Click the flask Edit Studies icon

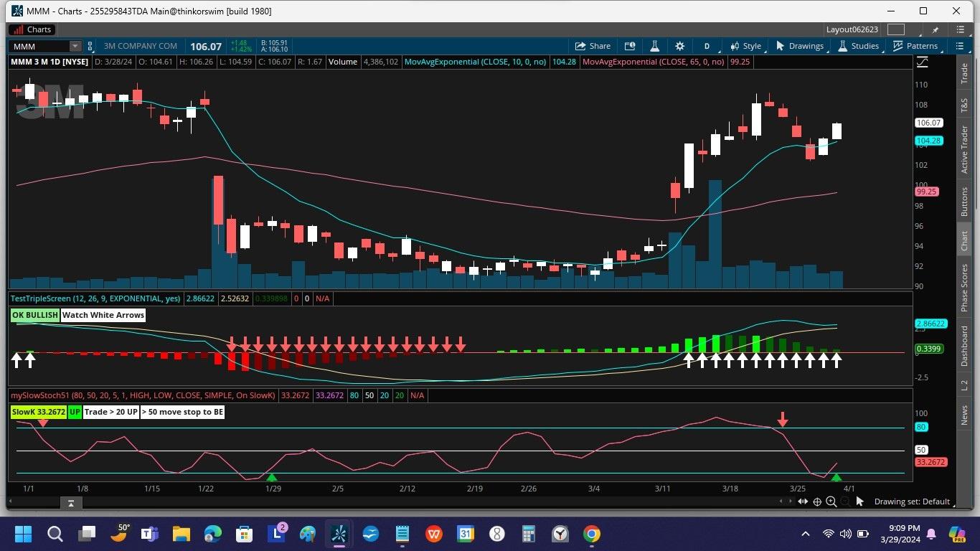654,46
